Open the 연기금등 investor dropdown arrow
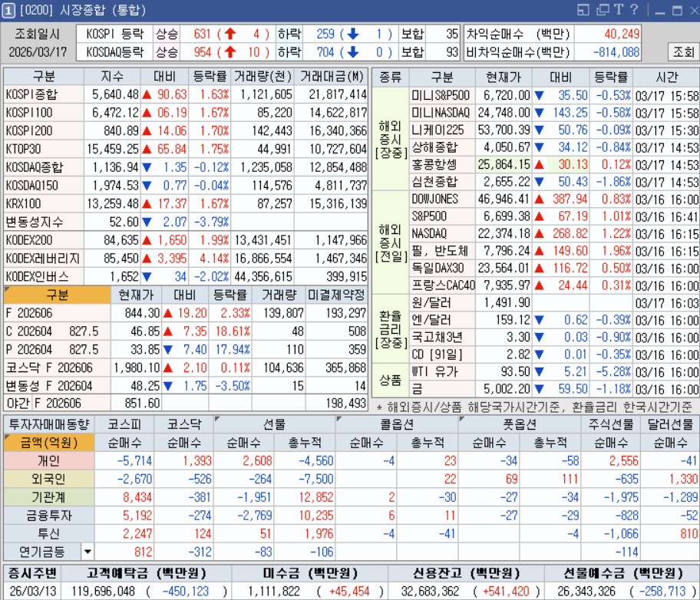This screenshot has height=600, width=700. [x=87, y=552]
